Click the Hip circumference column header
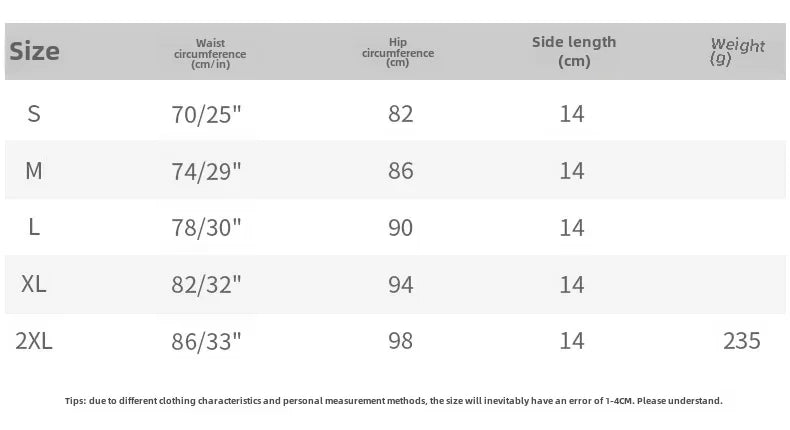 398,52
